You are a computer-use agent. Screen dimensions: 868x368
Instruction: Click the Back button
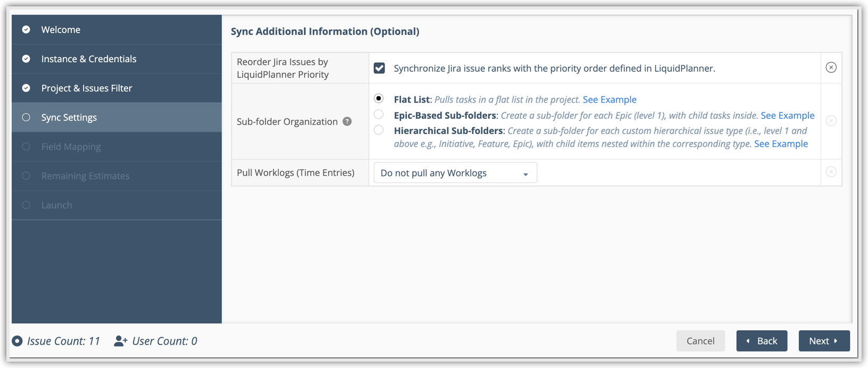click(x=762, y=341)
